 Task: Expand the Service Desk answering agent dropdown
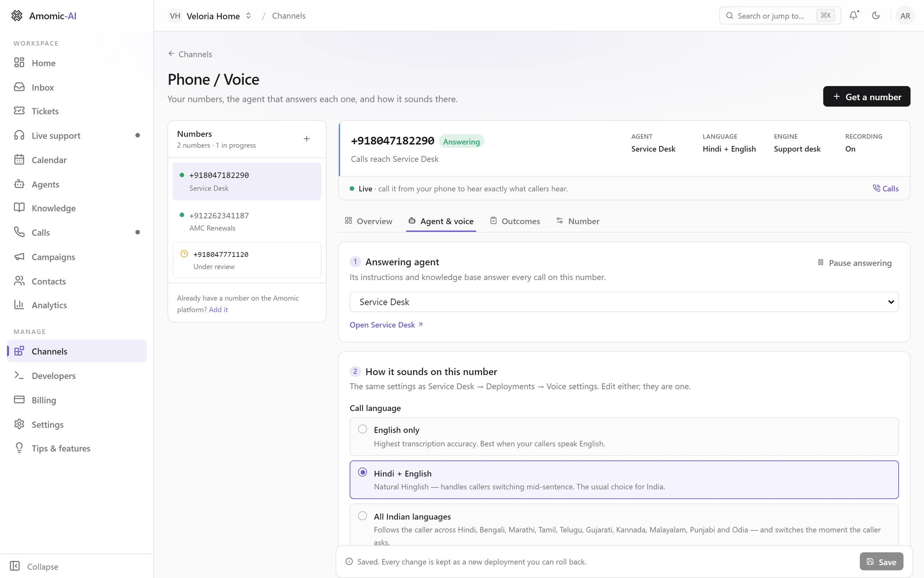624,302
